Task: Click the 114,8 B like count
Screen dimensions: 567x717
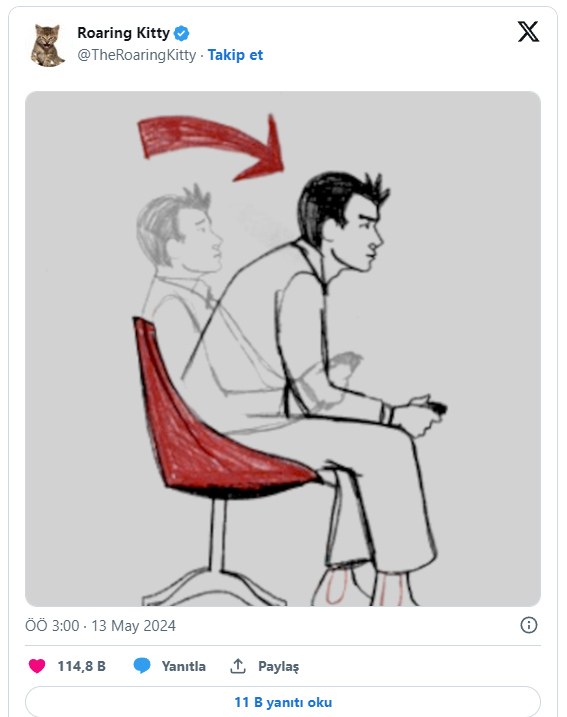Action: [x=81, y=666]
